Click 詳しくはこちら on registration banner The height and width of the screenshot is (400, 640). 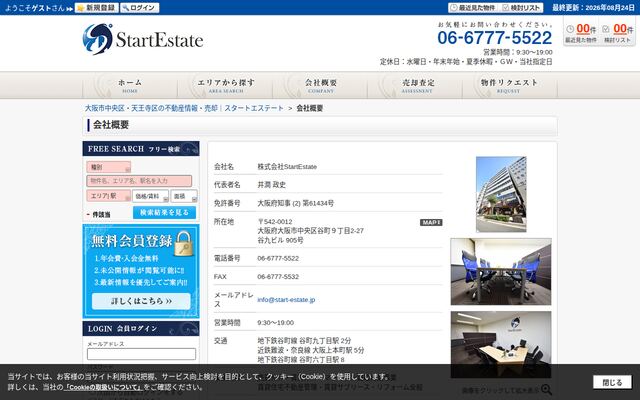click(x=141, y=301)
